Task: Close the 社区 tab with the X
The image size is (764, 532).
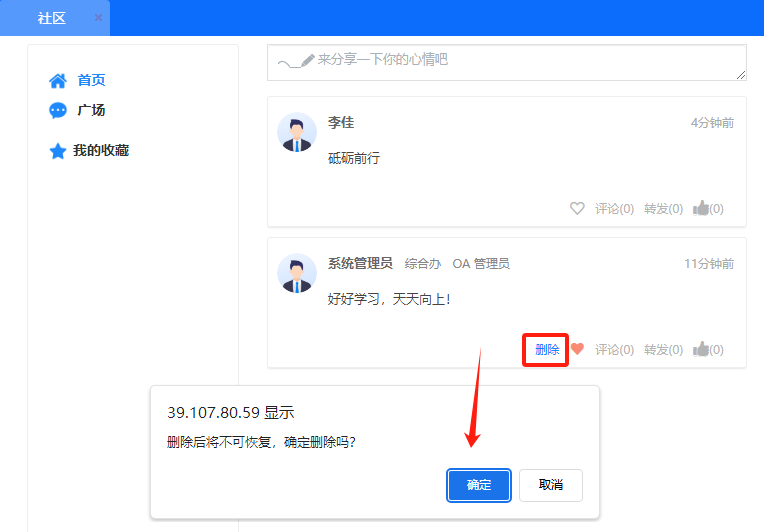Action: pyautogui.click(x=98, y=18)
